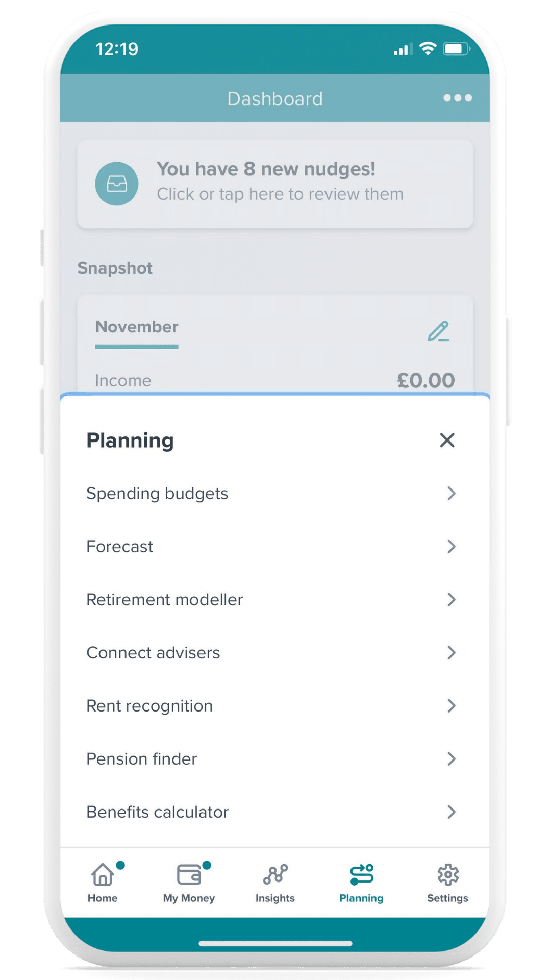Tap the nudges banner to review them
This screenshot has height=980, width=551.
point(275,184)
